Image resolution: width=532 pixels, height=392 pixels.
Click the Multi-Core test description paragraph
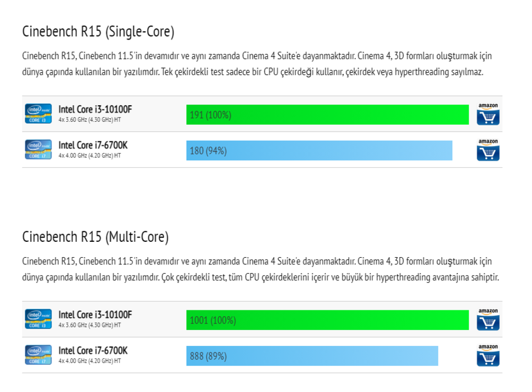tap(260, 269)
